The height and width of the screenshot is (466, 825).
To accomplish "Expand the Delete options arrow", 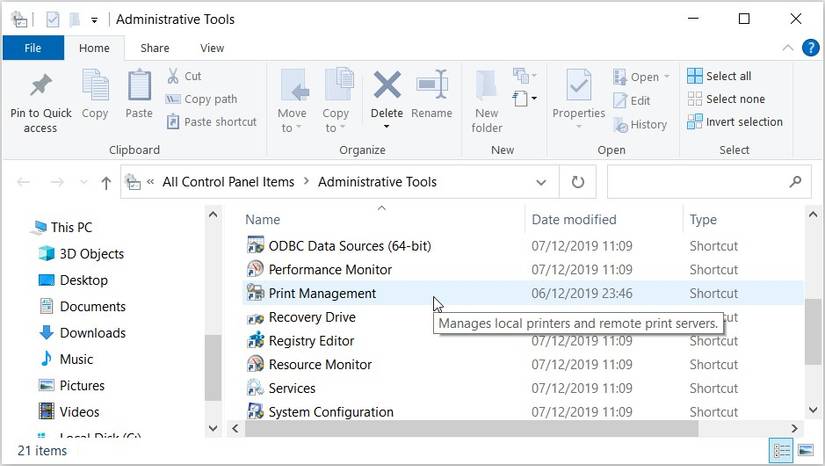I will 386,126.
